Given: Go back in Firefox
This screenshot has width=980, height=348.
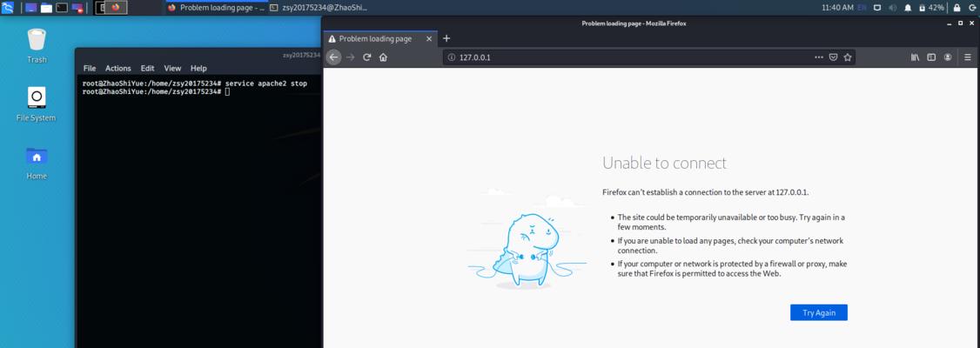Looking at the screenshot, I should pos(333,57).
